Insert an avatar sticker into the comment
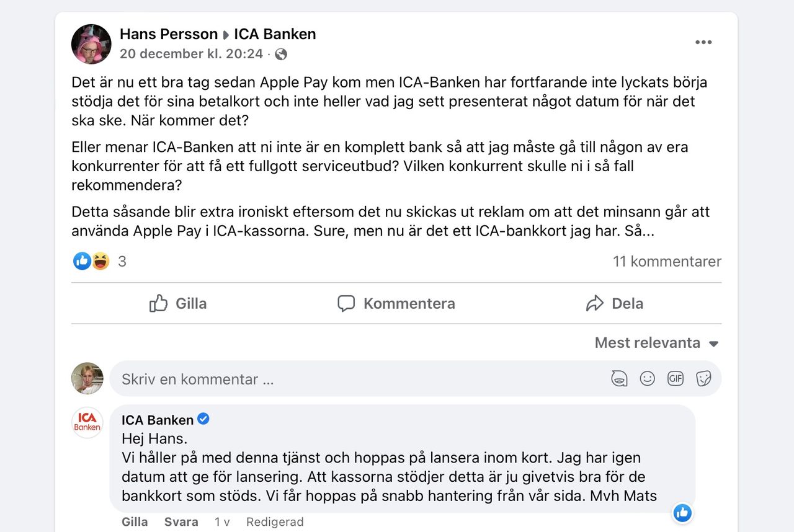 click(618, 378)
